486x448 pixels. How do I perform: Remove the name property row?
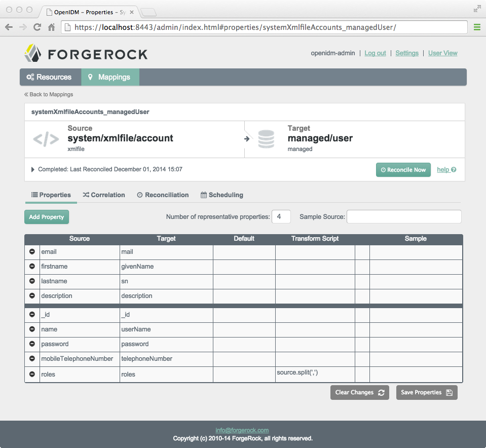[x=32, y=329]
